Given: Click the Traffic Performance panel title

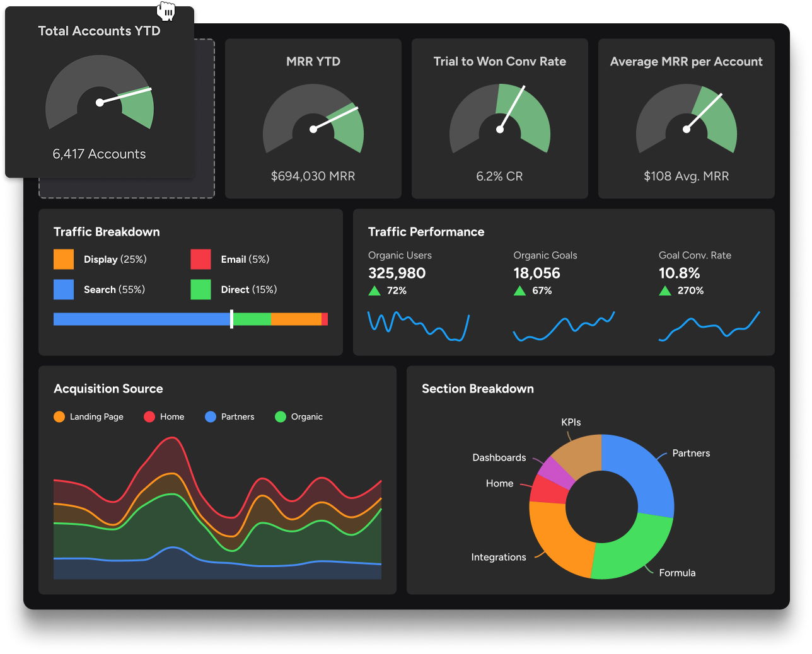Looking at the screenshot, I should pos(426,231).
